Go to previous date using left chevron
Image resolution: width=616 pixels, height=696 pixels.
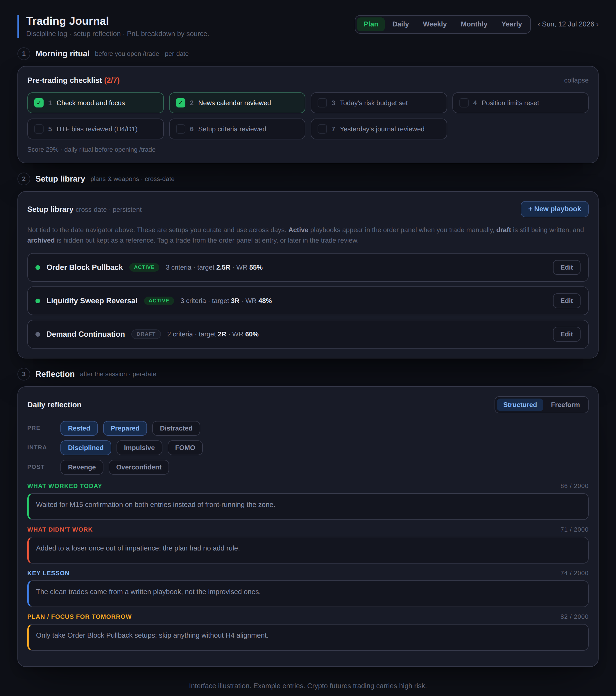pyautogui.click(x=539, y=24)
